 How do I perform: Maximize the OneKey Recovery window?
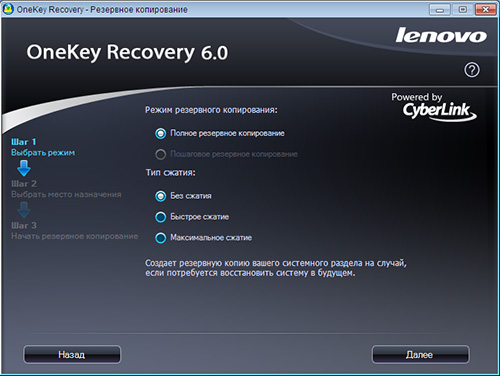[463, 9]
